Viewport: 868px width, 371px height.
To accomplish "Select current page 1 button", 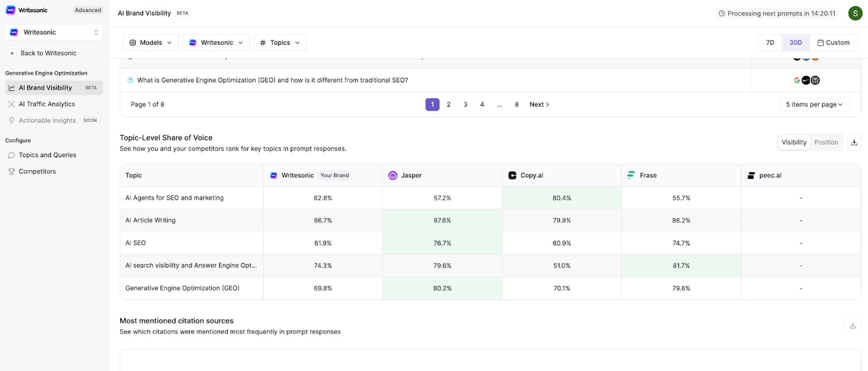I will 432,105.
